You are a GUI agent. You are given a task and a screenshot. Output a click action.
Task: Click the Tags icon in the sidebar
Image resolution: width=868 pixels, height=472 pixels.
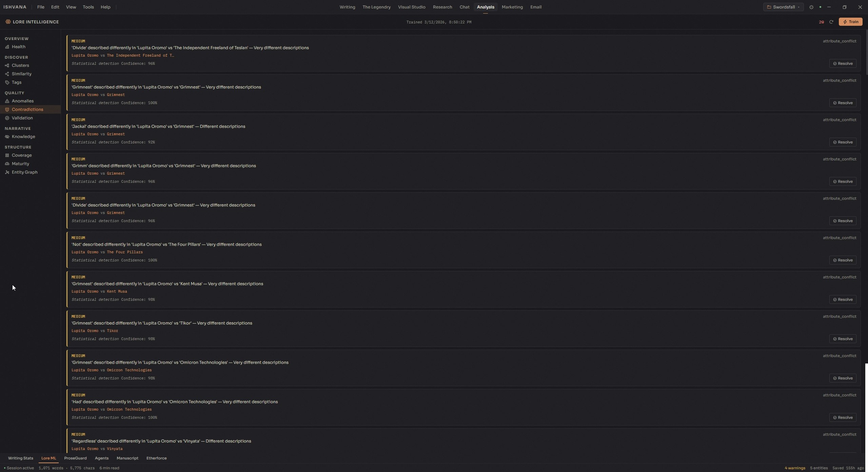click(x=7, y=82)
